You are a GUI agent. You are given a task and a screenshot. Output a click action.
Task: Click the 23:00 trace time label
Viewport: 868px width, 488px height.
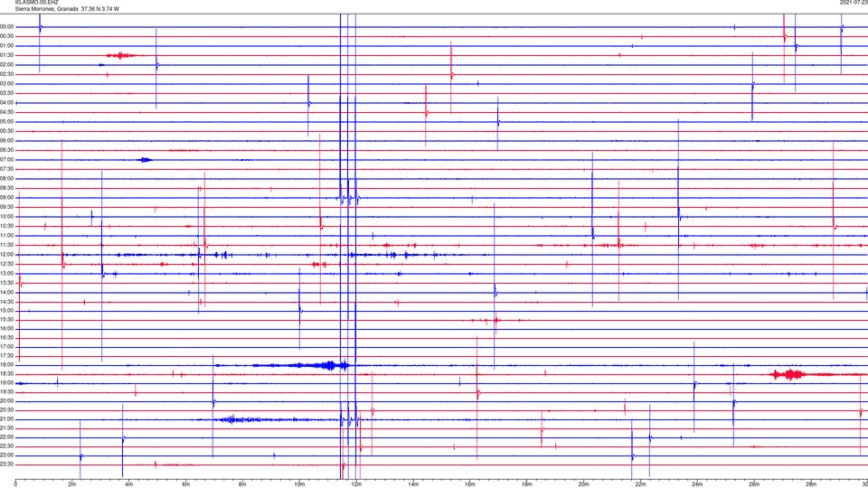pos(7,455)
